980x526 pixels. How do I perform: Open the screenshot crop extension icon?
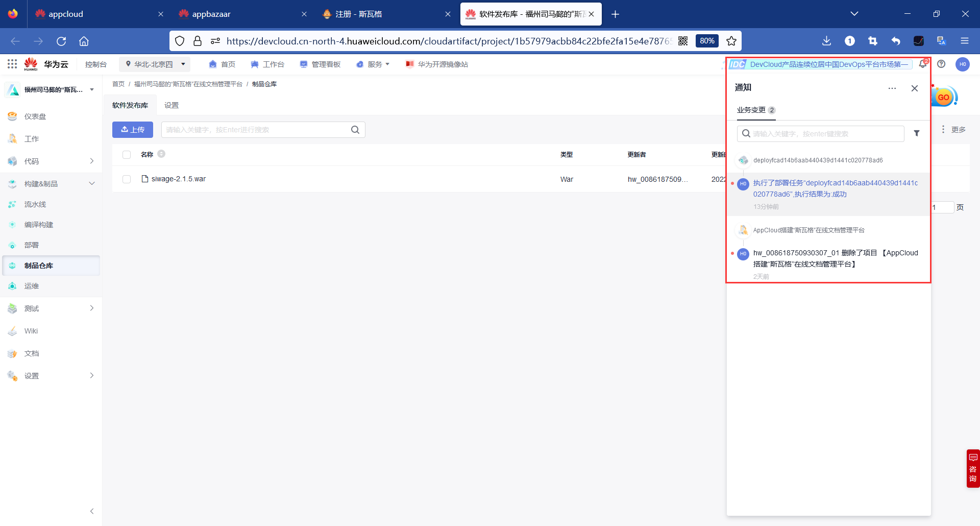(873, 41)
